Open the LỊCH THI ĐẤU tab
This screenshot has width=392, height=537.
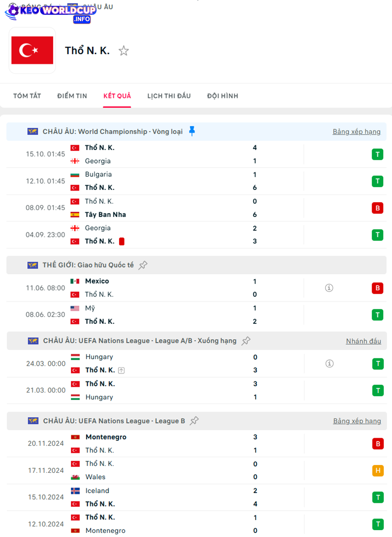tap(169, 96)
